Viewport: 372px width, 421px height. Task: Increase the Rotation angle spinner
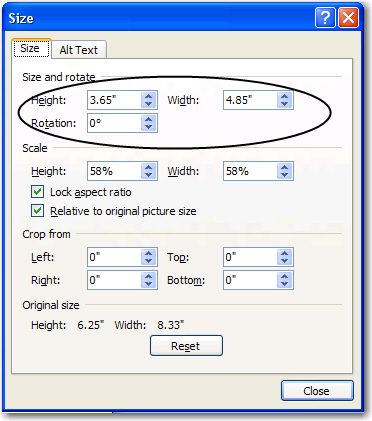(149, 120)
